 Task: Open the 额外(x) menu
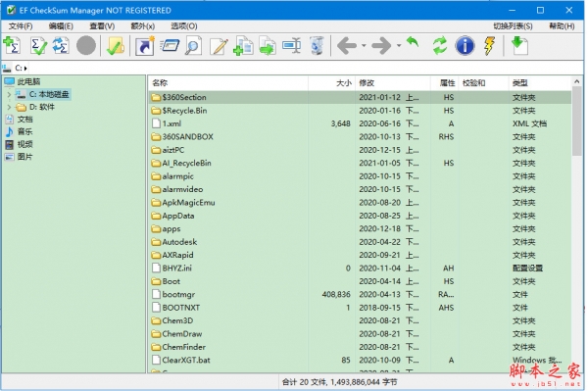[142, 26]
